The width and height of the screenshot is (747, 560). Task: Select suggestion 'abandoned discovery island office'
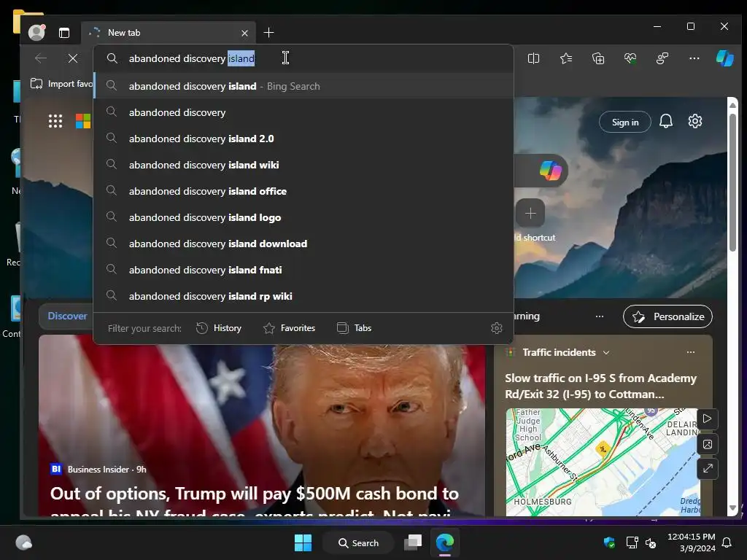(303, 191)
